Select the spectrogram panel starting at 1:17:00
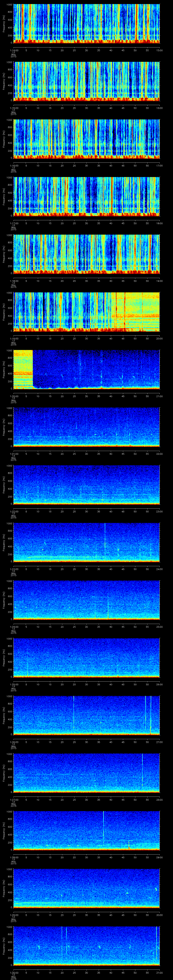Screen dimensions: 173x980 pos(87,196)
